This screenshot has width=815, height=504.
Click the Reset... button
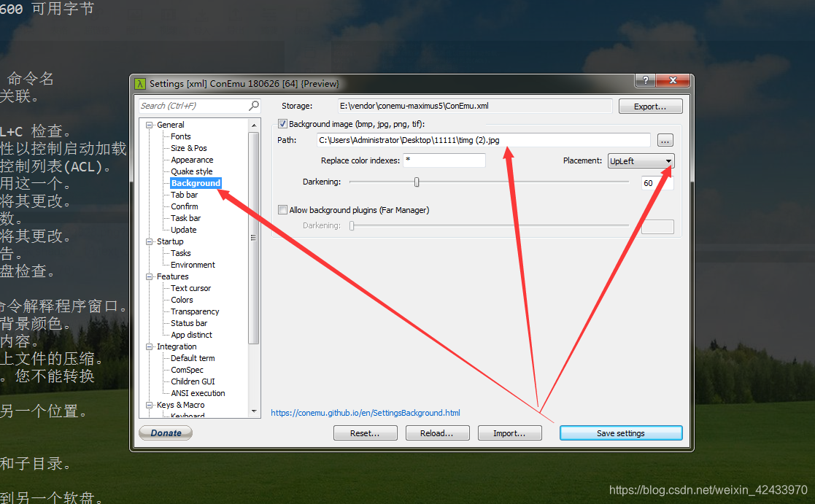click(365, 433)
